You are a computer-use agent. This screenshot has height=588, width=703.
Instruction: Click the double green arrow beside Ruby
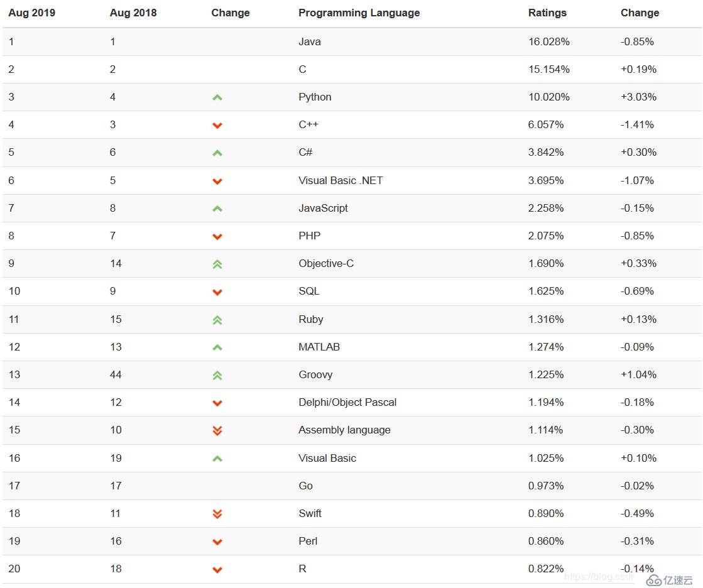[217, 320]
